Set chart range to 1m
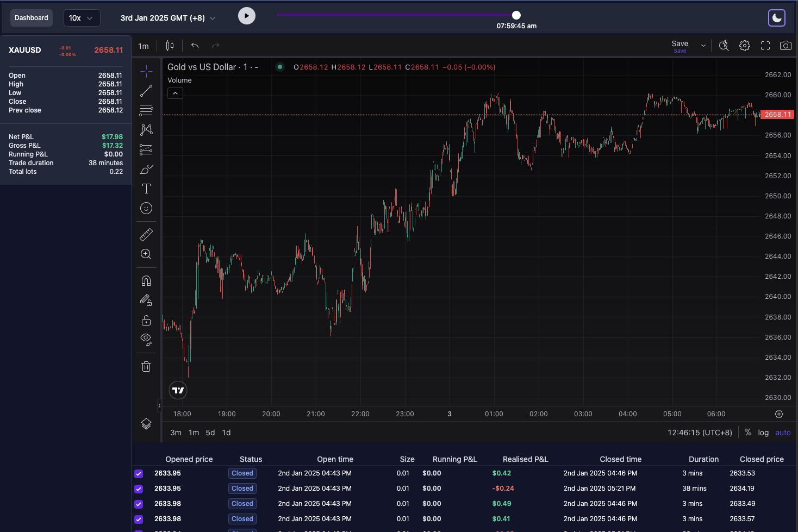The width and height of the screenshot is (798, 532). pyautogui.click(x=194, y=433)
